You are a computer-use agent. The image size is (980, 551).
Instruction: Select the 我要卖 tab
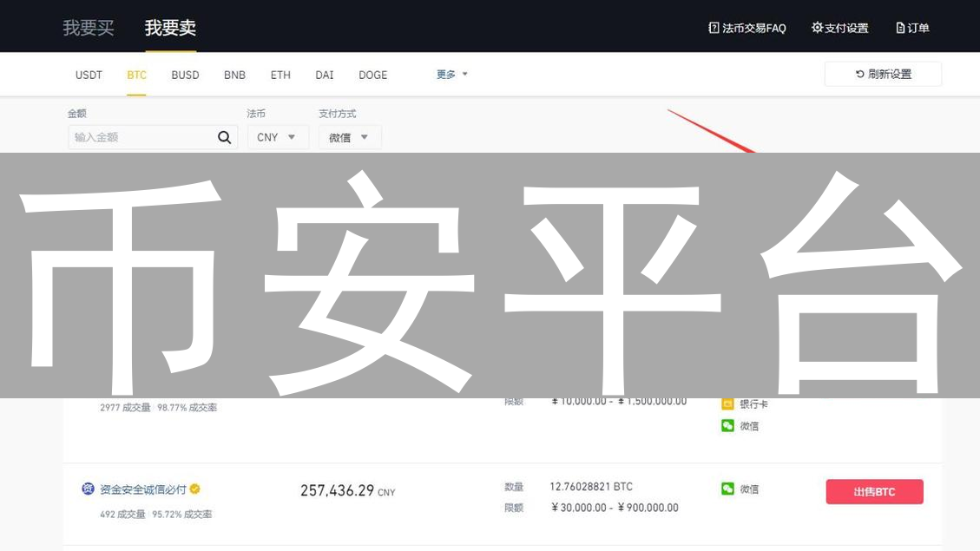171,28
